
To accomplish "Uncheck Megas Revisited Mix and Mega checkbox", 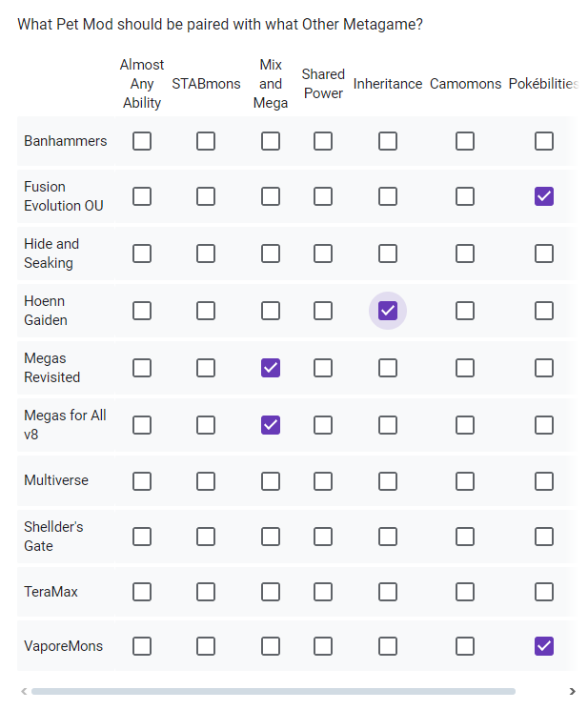I will [x=271, y=368].
